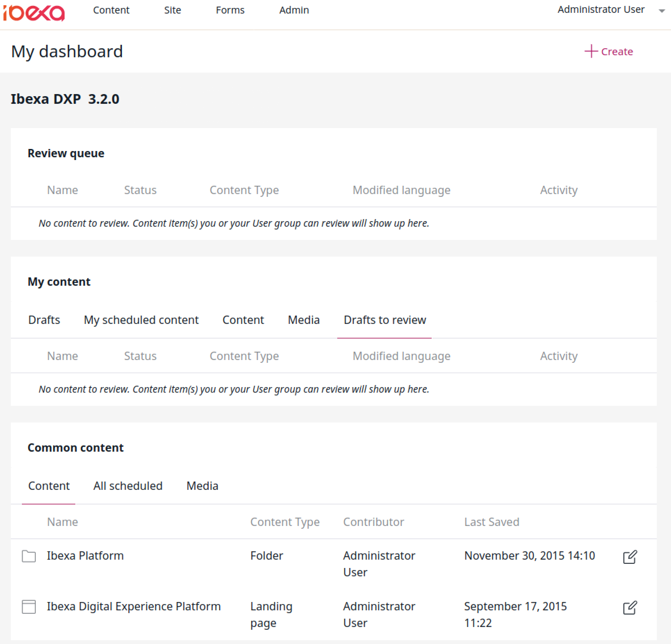Click Activity header in Review queue
The height and width of the screenshot is (644, 671).
point(559,190)
